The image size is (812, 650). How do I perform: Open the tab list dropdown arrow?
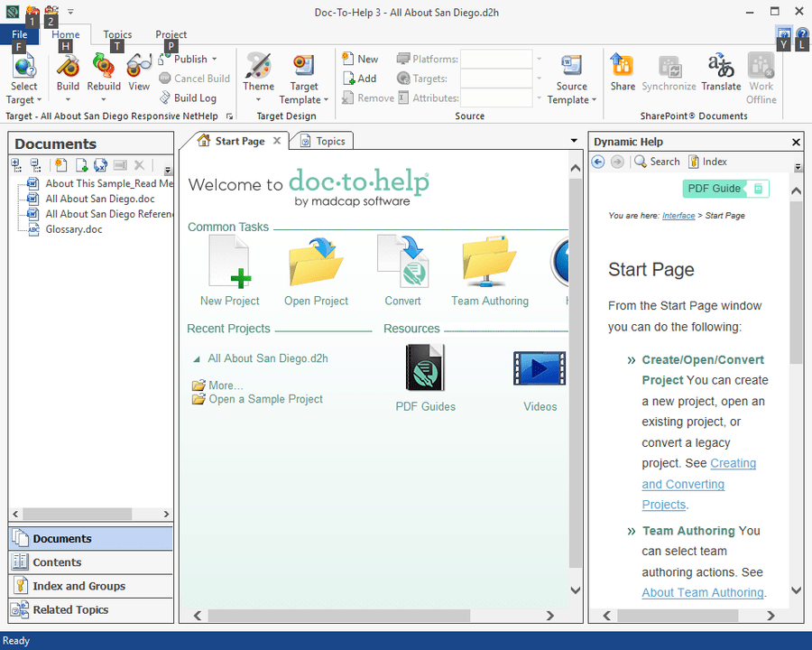point(574,141)
